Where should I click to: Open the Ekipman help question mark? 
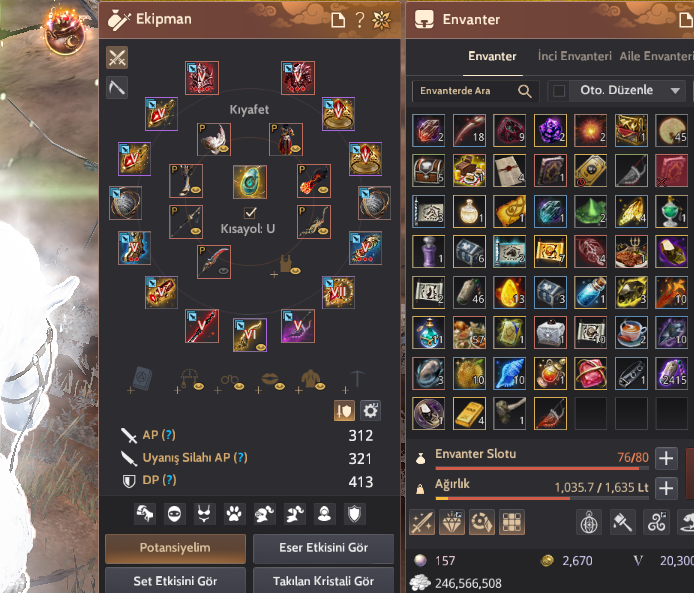click(x=360, y=20)
